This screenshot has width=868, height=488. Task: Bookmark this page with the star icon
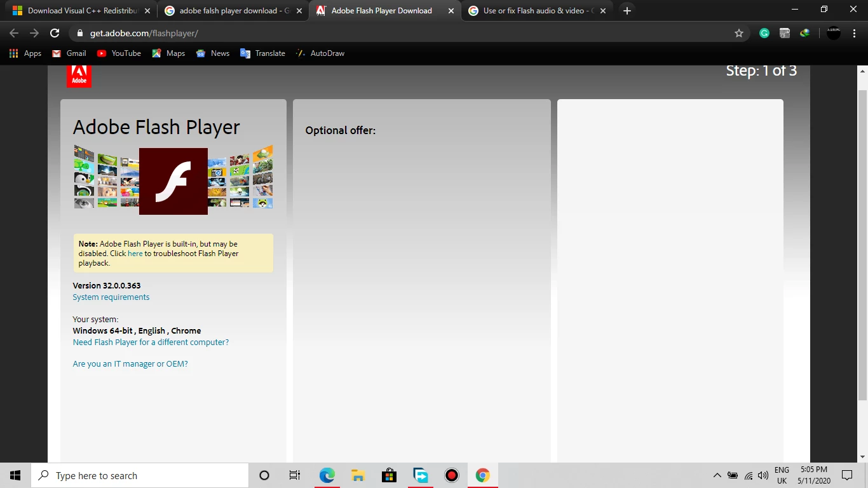click(739, 33)
